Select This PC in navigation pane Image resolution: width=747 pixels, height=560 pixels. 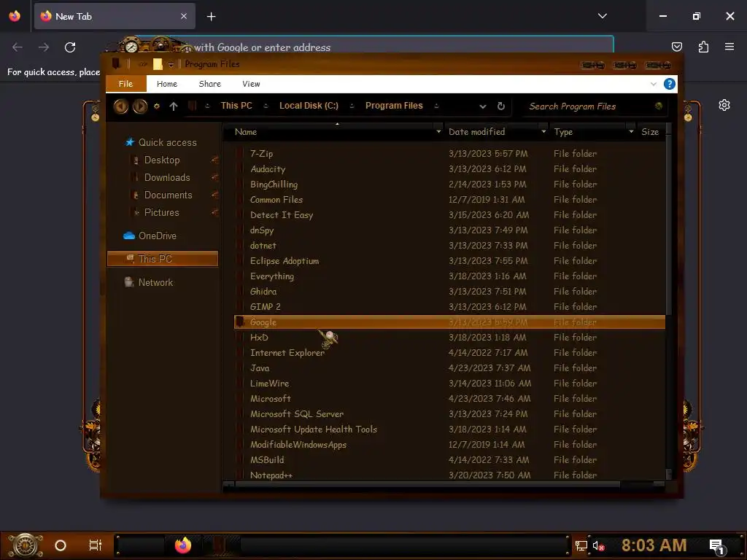click(x=163, y=259)
